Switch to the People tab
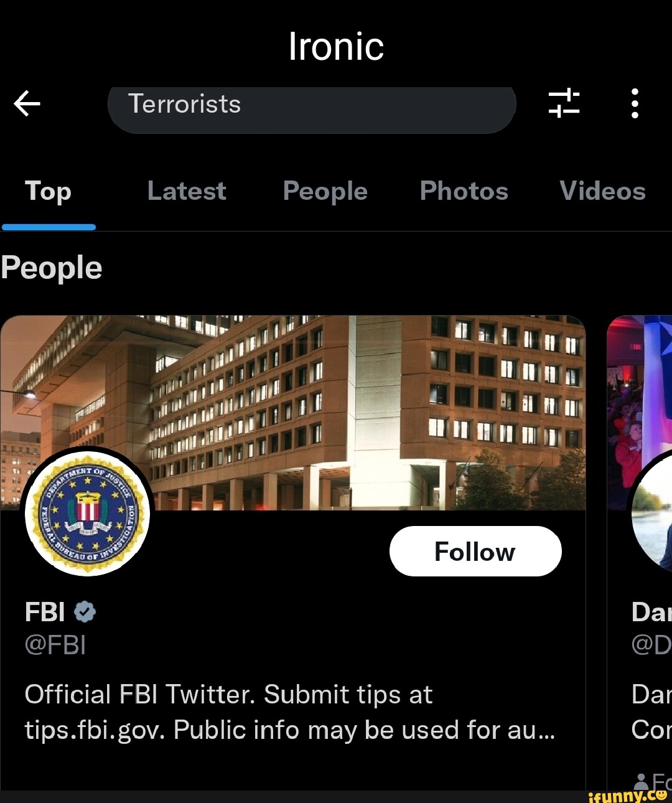The image size is (672, 803). pyautogui.click(x=324, y=191)
